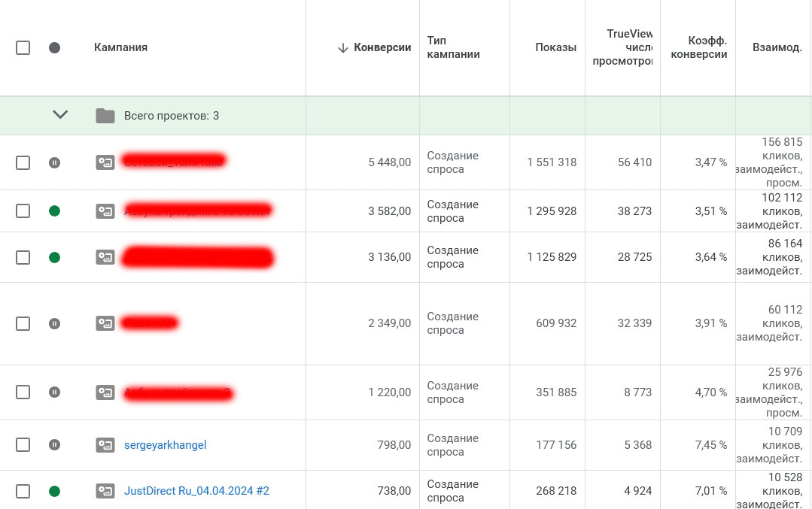
Task: Click the campaign type icon in the 5 448,00 row
Action: [105, 162]
